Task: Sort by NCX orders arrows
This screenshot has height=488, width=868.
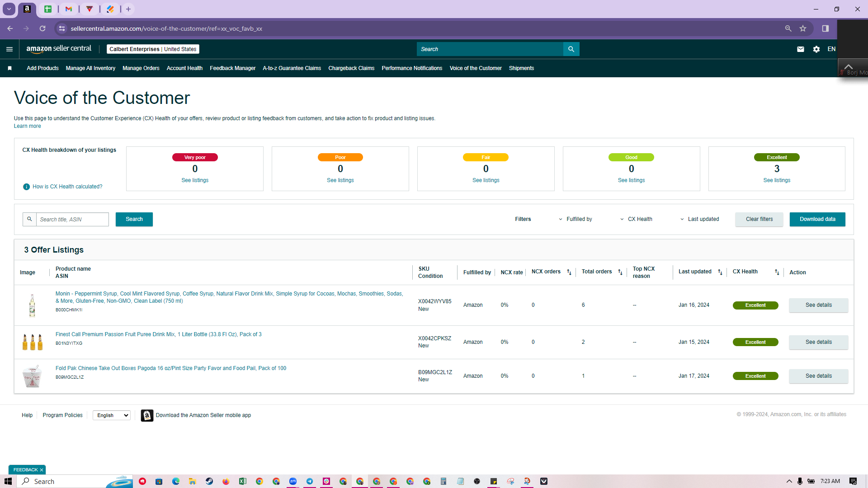Action: click(569, 272)
